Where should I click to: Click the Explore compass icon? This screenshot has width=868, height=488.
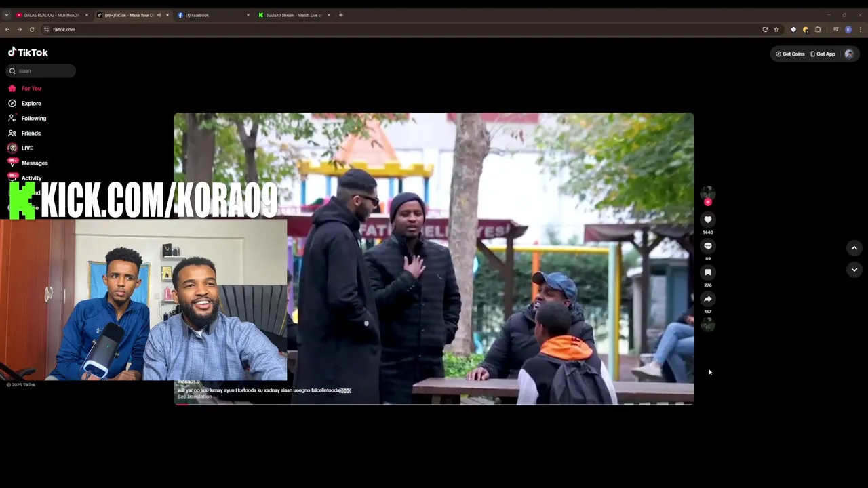12,104
